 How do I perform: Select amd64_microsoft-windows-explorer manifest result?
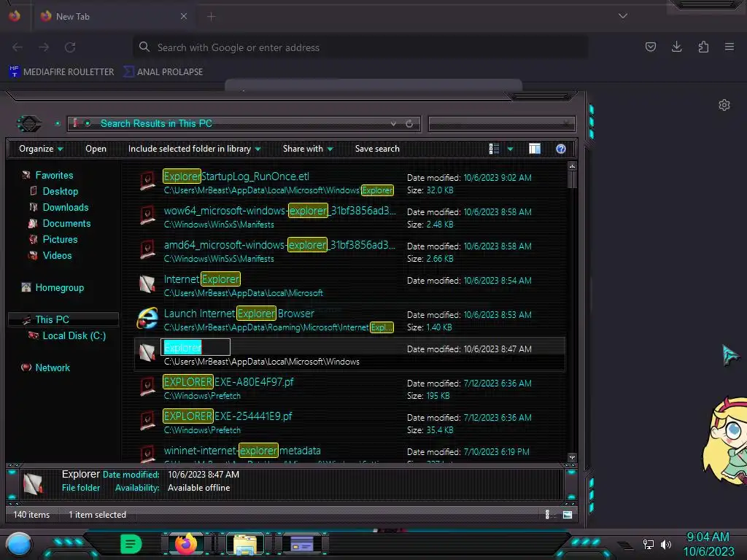click(350, 252)
